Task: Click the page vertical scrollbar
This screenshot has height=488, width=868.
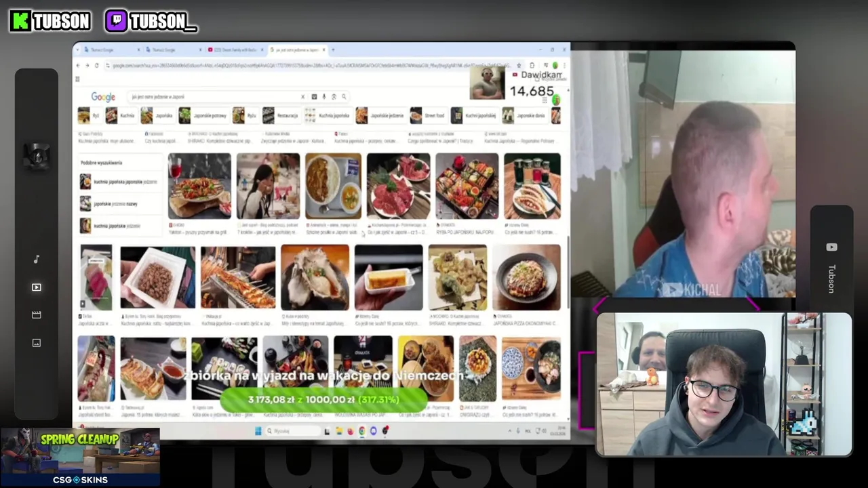Action: coord(567,271)
